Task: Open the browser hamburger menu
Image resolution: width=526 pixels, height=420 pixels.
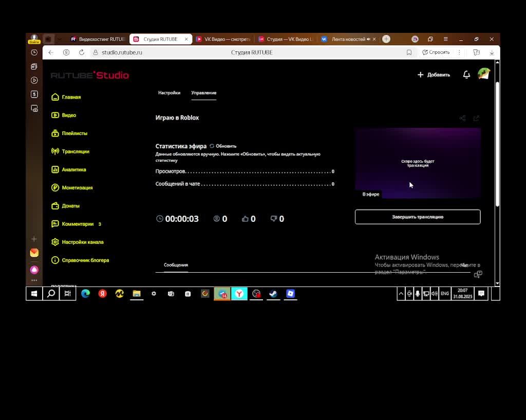Action: tap(445, 39)
